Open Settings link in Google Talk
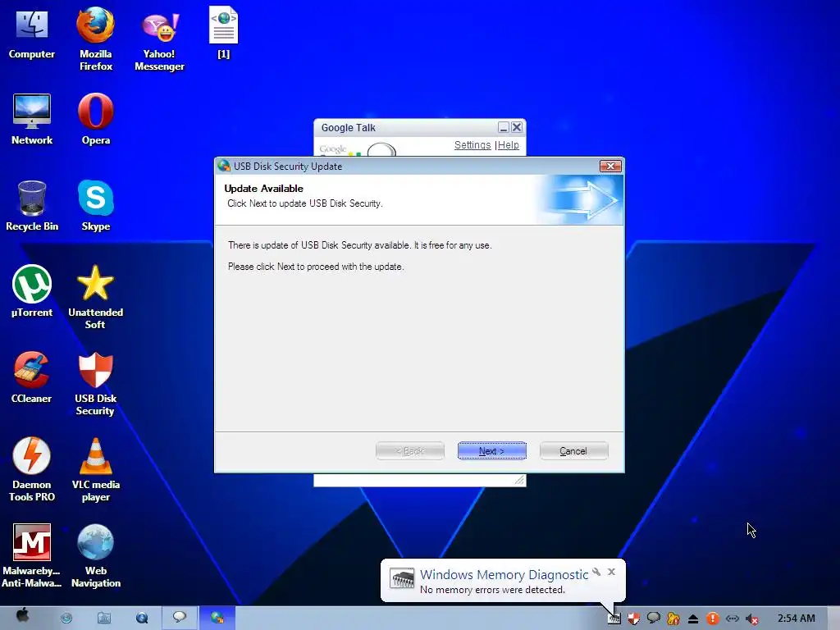This screenshot has height=630, width=840. tap(472, 145)
